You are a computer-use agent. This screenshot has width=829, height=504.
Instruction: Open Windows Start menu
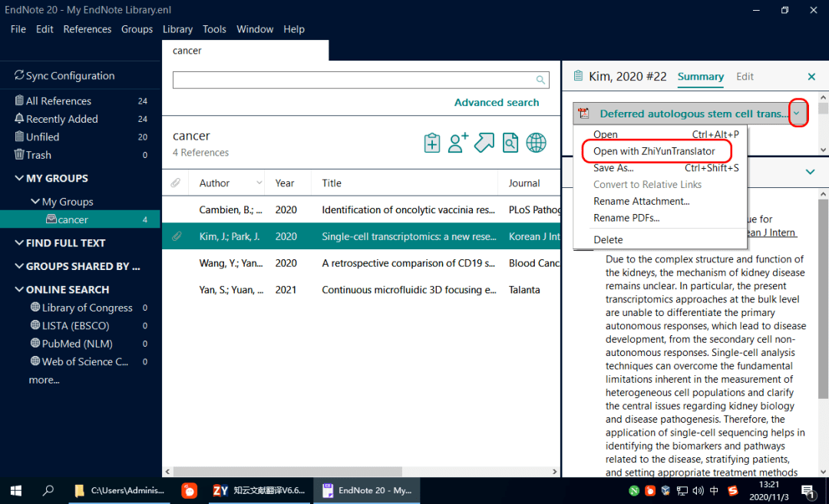pyautogui.click(x=16, y=491)
